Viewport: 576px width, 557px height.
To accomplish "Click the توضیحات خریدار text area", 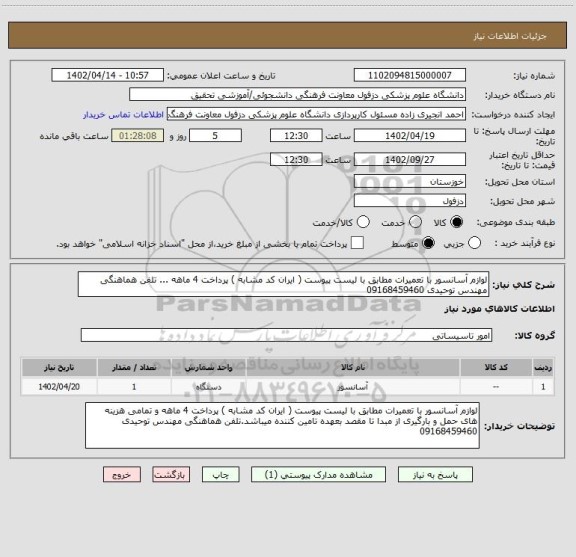I will tap(282, 425).
